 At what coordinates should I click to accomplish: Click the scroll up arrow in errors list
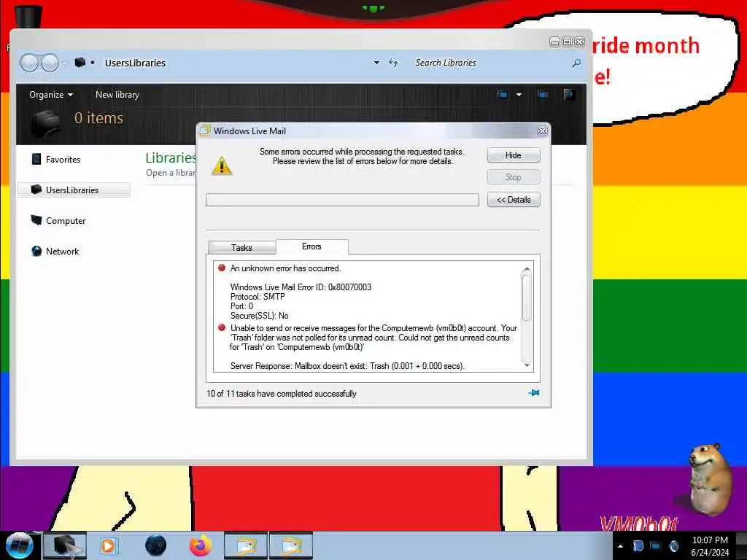pos(527,270)
